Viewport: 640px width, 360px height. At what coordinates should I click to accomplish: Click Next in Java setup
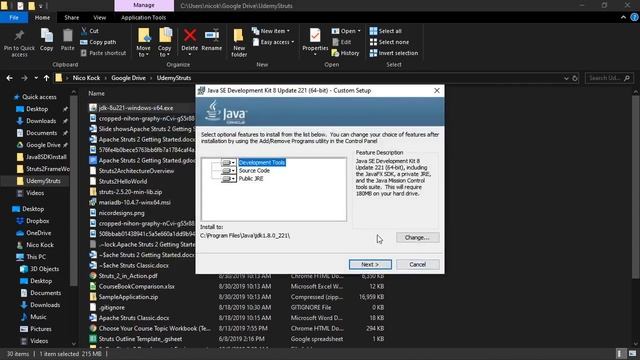point(370,264)
